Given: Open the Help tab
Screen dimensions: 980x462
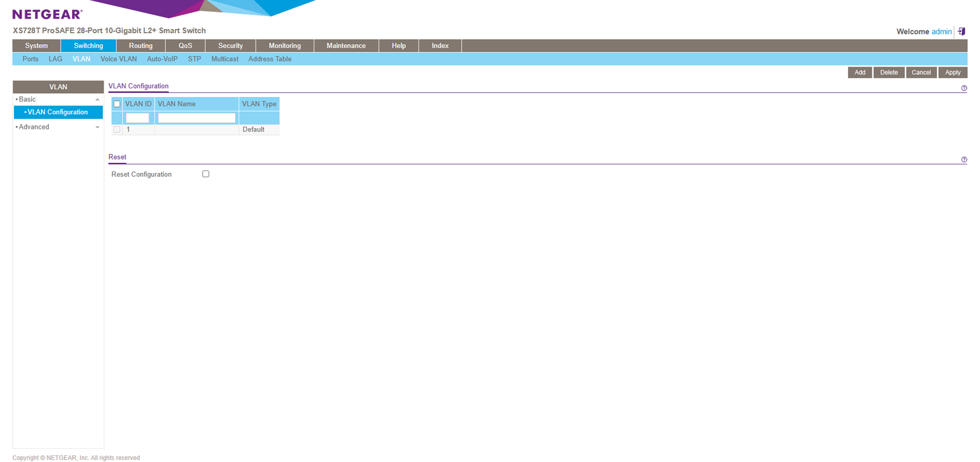Looking at the screenshot, I should coord(399,46).
